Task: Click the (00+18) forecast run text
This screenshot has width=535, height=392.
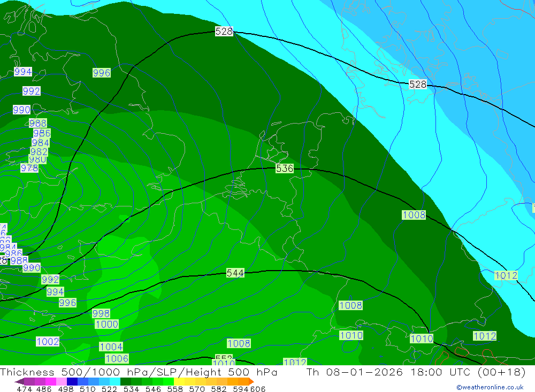Action: (501, 372)
